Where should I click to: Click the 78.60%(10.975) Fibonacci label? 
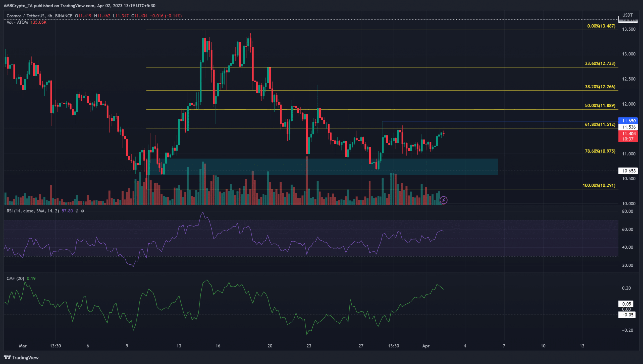(600, 151)
